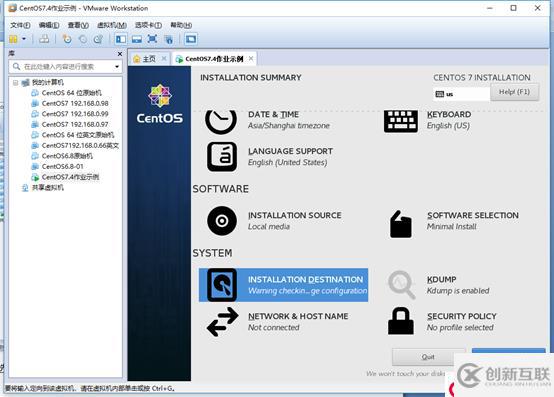Open the library search filter dropdown arrow
554x397 pixels.
[x=117, y=66]
